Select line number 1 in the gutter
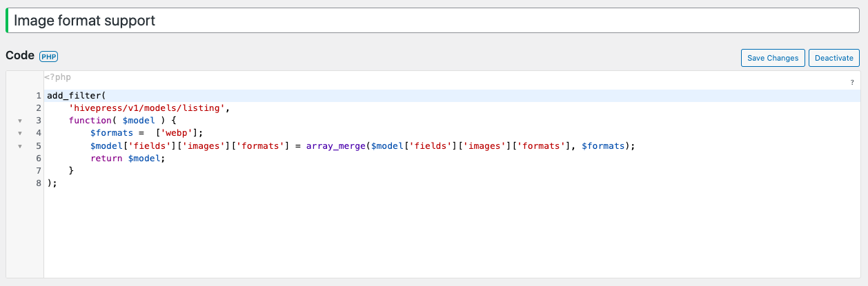This screenshot has height=286, width=868. (39, 95)
